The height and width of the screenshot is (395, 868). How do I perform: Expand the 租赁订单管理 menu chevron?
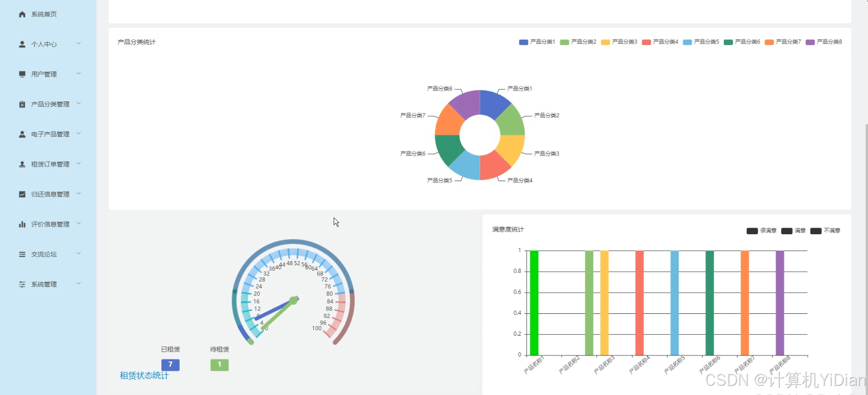79,164
